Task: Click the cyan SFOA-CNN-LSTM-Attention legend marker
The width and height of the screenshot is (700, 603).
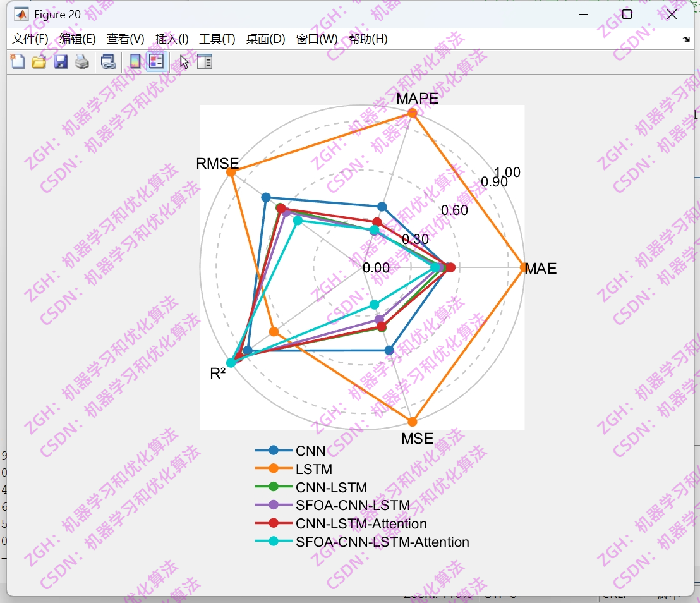Action: tap(272, 542)
